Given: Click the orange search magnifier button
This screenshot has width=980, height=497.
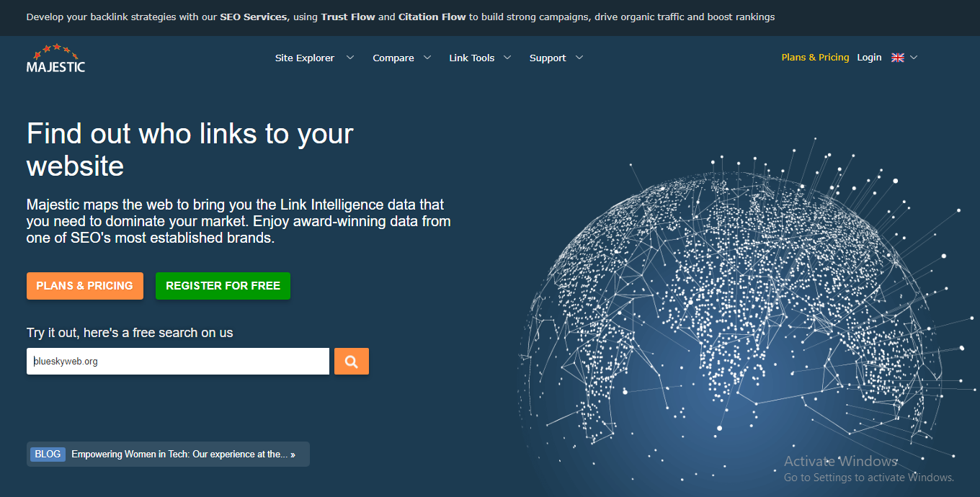Looking at the screenshot, I should 352,362.
